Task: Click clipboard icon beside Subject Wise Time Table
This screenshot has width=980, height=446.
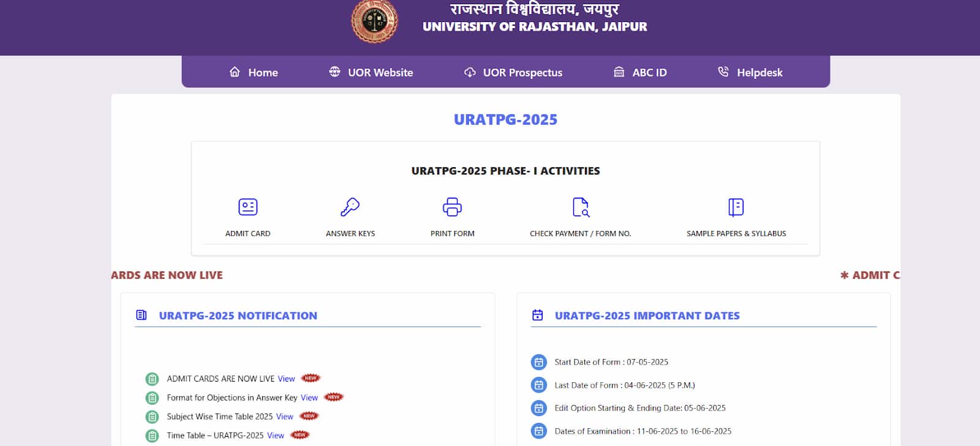Action: coord(152,417)
